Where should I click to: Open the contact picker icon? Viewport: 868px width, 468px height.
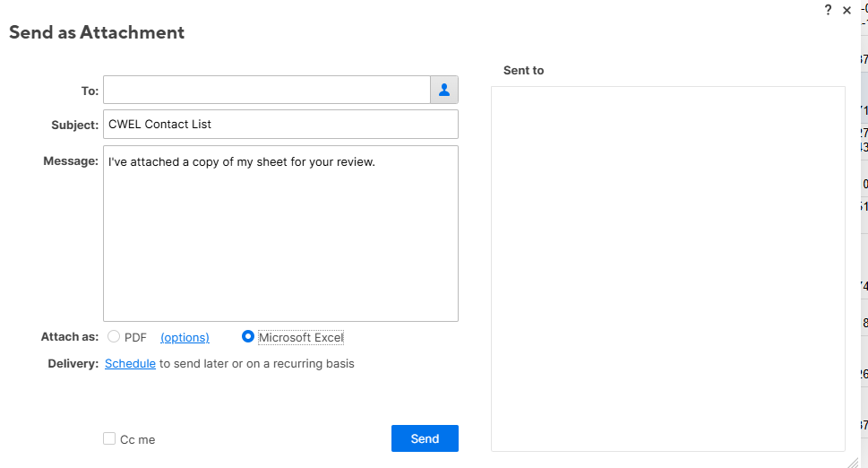[444, 90]
